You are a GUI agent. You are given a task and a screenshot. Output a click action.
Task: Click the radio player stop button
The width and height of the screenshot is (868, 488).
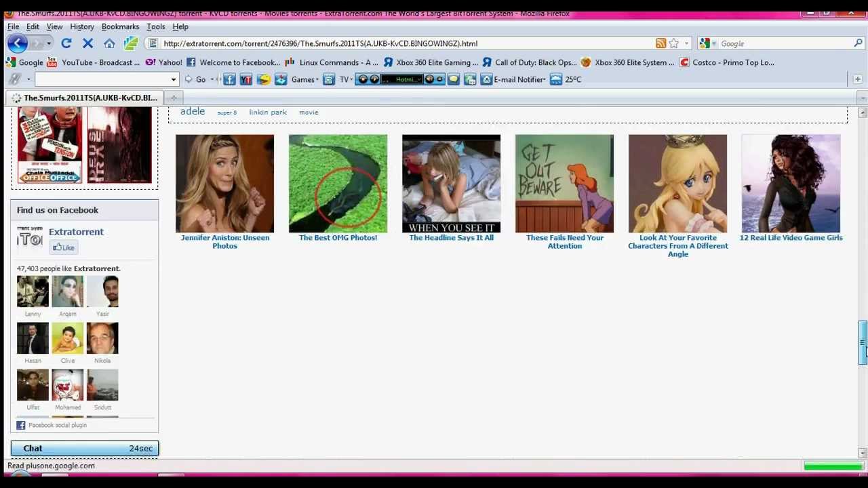(x=363, y=79)
